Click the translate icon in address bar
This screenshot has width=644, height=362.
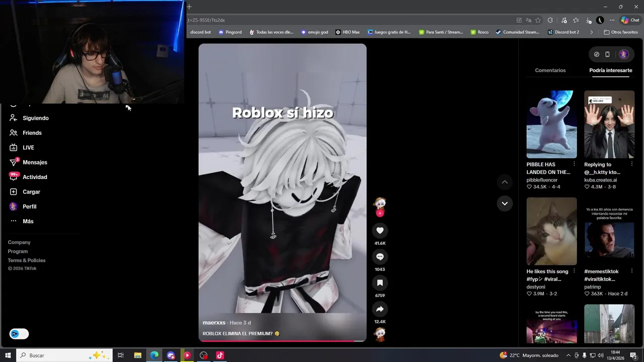click(528, 20)
